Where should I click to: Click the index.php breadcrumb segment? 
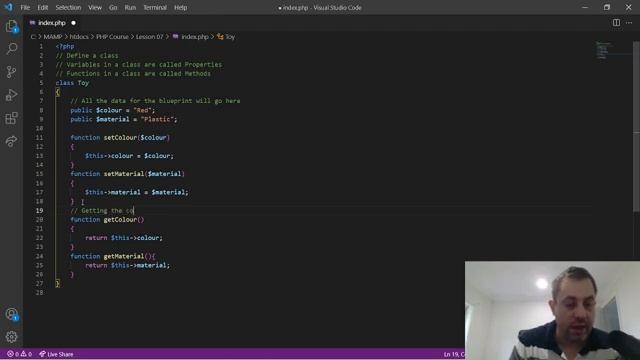pyautogui.click(x=191, y=37)
